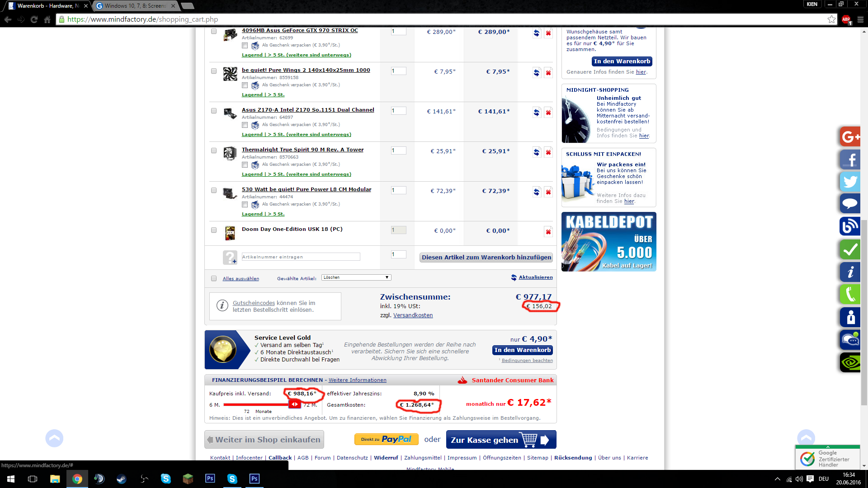Open Steam from the taskbar

tap(121, 479)
